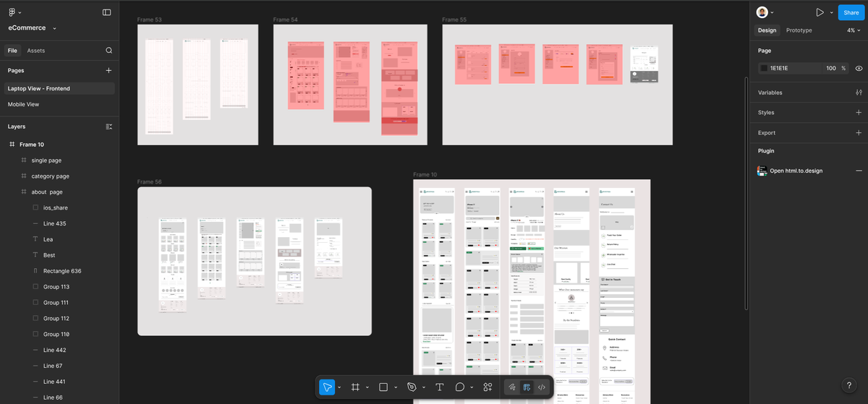The height and width of the screenshot is (404, 868).
Task: Expand shape tools dropdown
Action: click(396, 387)
